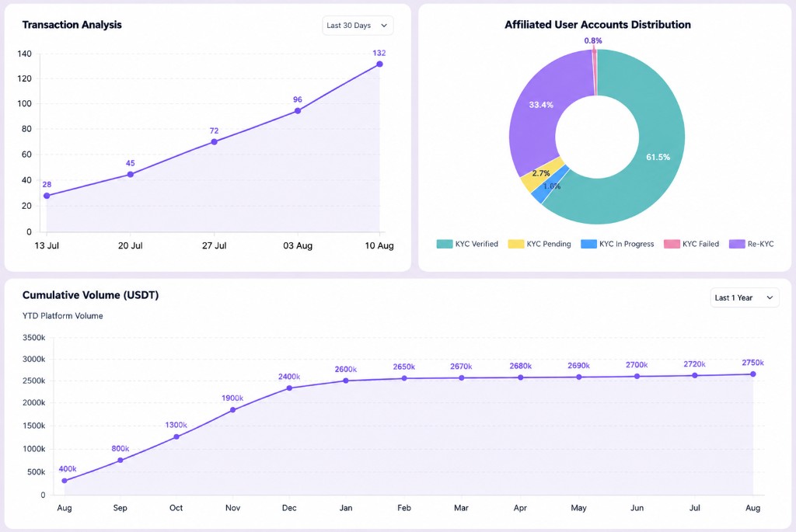Click the 0.8% label above the donut
The height and width of the screenshot is (532, 796).
click(x=593, y=40)
